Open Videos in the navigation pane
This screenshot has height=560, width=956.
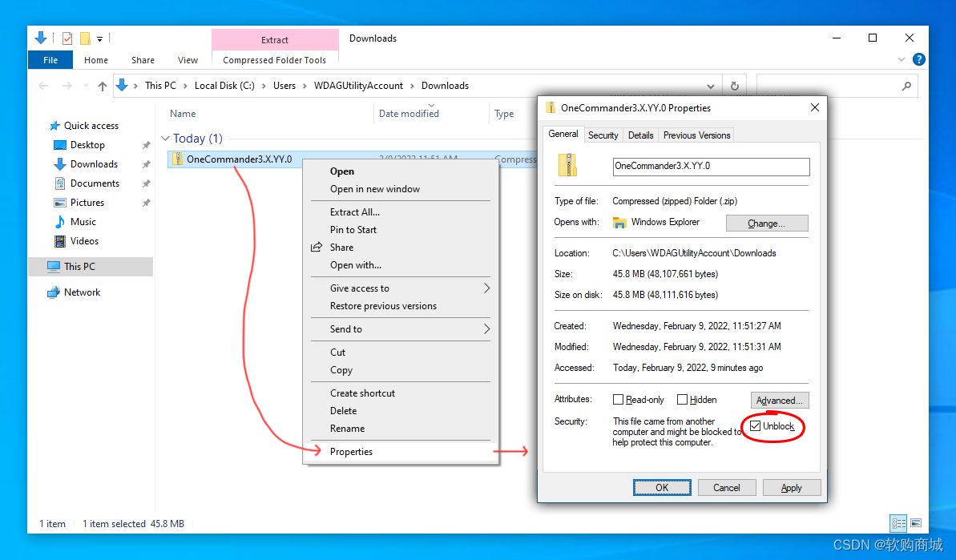click(x=84, y=241)
